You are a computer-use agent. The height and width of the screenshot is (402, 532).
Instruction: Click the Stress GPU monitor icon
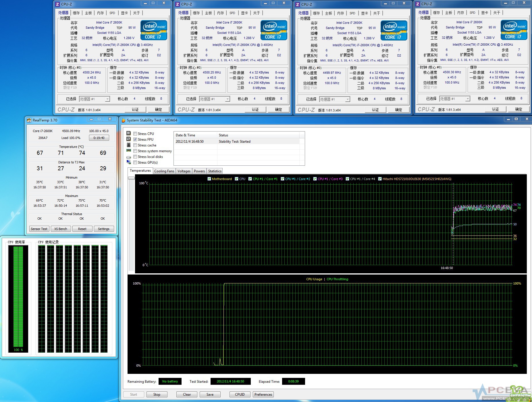pos(129,162)
